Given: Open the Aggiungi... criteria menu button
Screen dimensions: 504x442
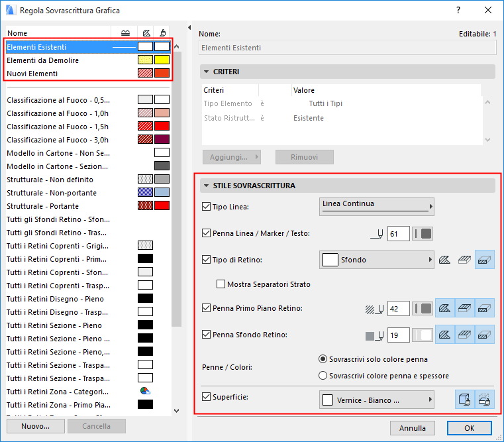Looking at the screenshot, I should point(231,157).
